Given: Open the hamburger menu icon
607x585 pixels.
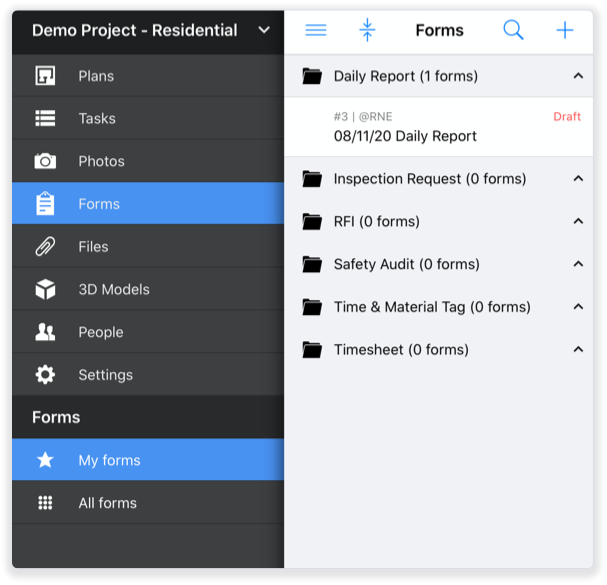Looking at the screenshot, I should [316, 30].
